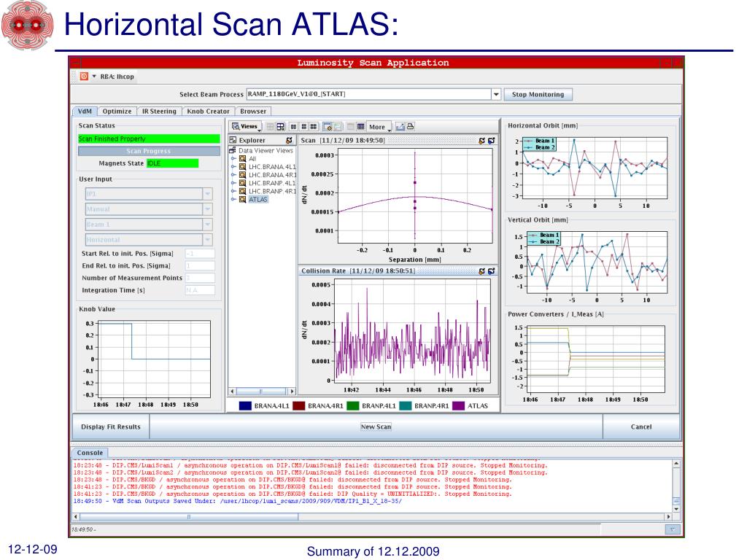Open the More dropdown in toolbar
The image size is (747, 560).
[379, 127]
